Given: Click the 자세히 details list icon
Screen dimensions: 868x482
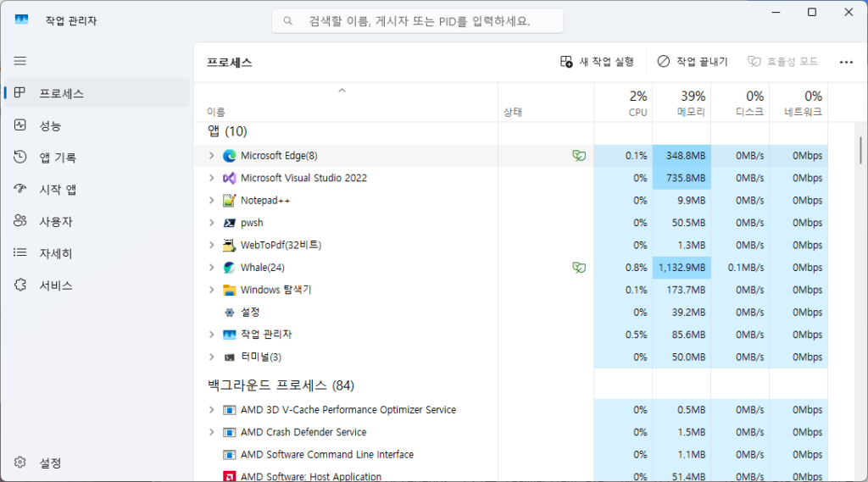Looking at the screenshot, I should (20, 253).
